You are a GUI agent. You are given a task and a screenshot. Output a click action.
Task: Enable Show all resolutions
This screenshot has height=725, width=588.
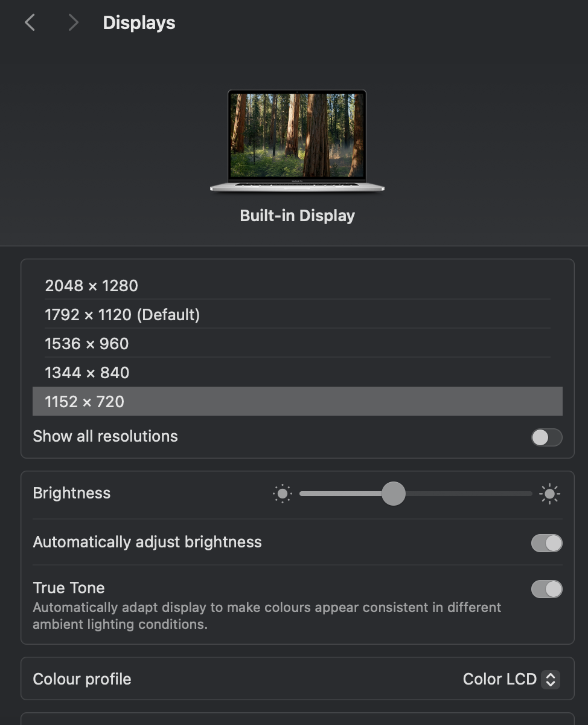pos(546,437)
